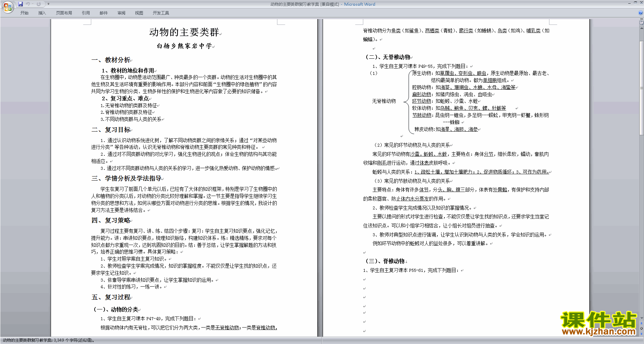Click the line (3)常见的节肢动物及与人类的关系

click(412, 181)
